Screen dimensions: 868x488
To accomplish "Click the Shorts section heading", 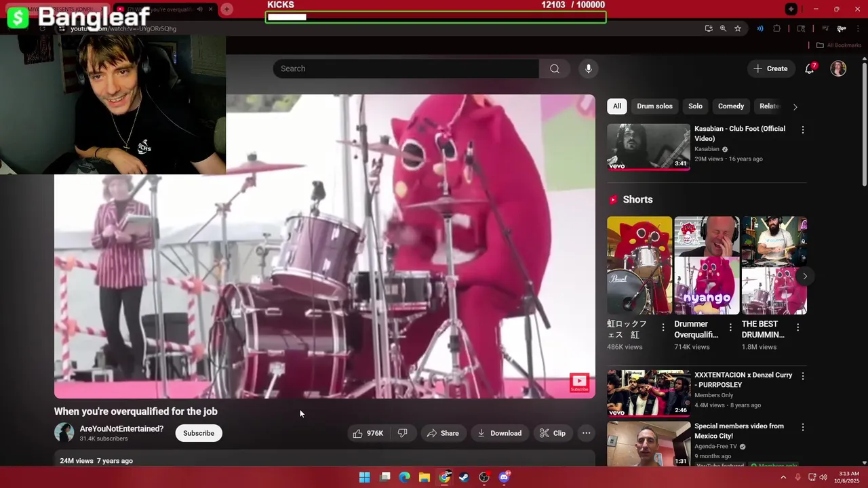I will pyautogui.click(x=637, y=199).
